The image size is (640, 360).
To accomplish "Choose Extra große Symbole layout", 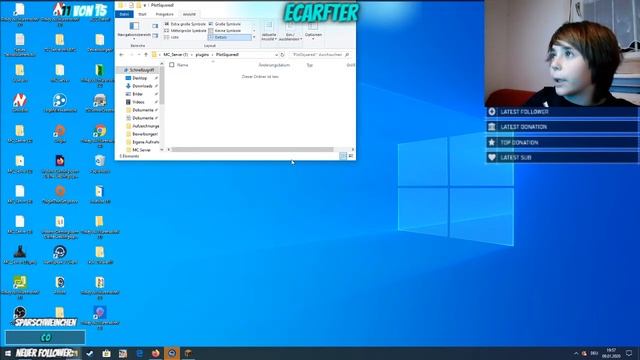I will coord(185,24).
